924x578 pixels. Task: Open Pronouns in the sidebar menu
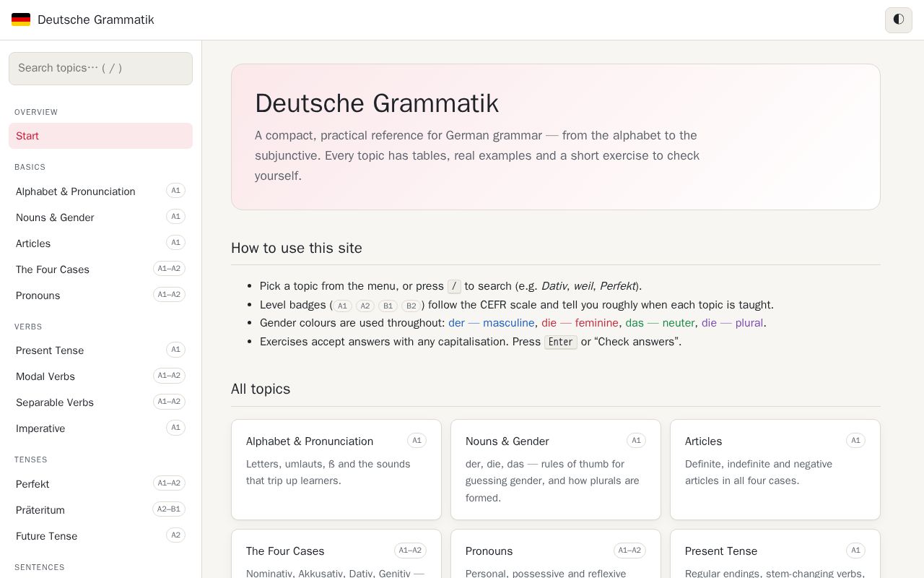pyautogui.click(x=100, y=296)
